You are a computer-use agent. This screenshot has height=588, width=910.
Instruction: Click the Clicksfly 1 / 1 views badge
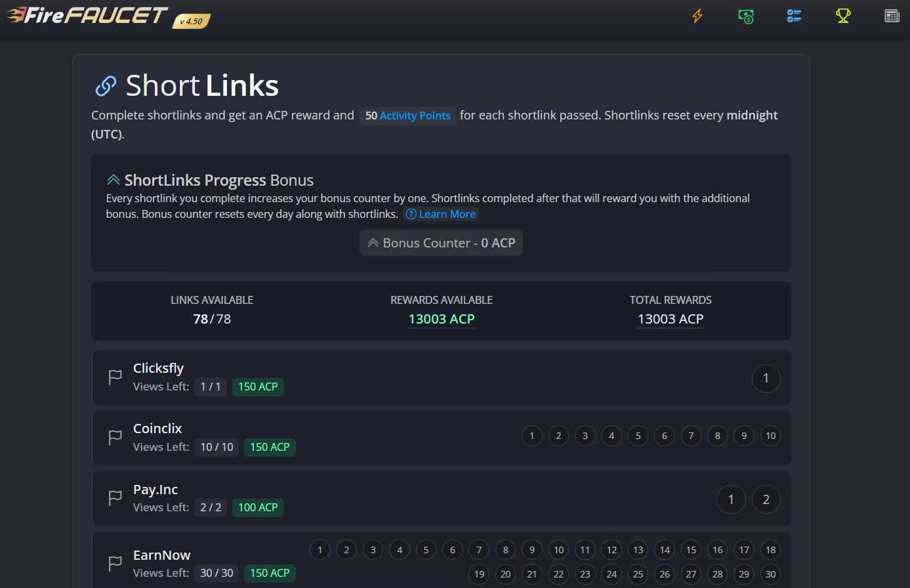(x=211, y=387)
